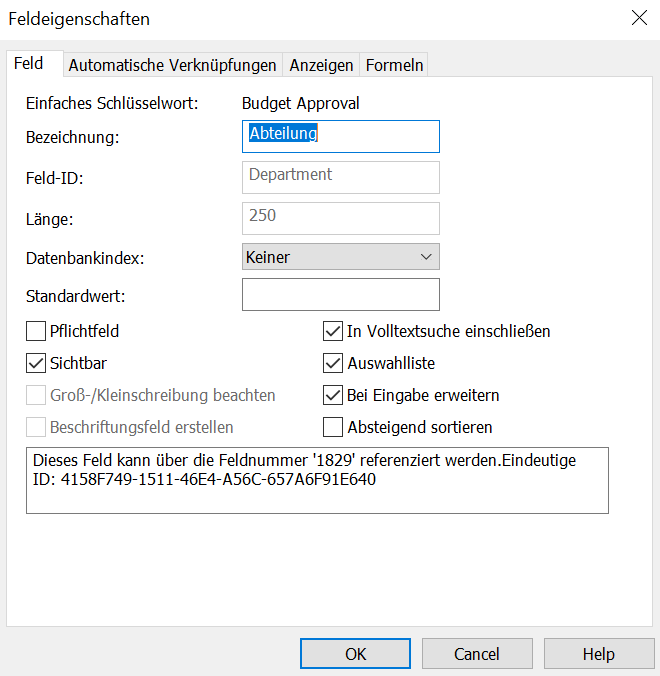Screen dimensions: 660x676
Task: Click the Cancel button
Action: (477, 654)
